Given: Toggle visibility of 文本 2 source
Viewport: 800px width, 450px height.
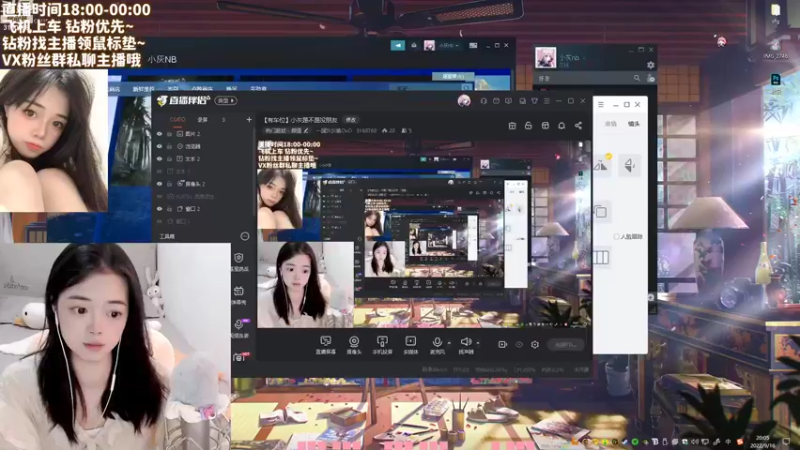Looking at the screenshot, I should tap(159, 159).
